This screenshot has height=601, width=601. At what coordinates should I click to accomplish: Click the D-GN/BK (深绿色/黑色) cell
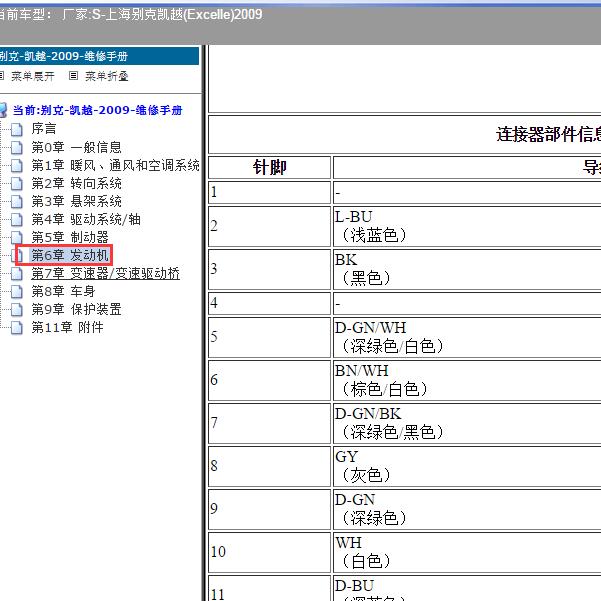point(467,424)
